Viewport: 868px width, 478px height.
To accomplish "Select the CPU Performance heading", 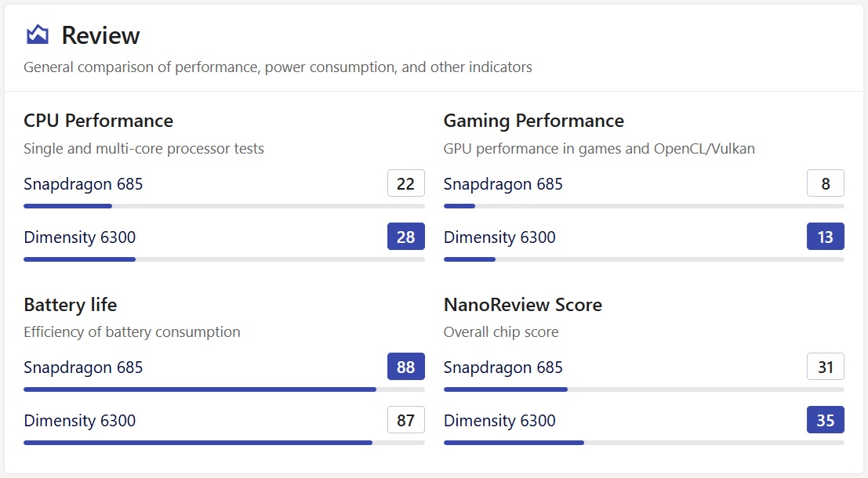I will 98,121.
